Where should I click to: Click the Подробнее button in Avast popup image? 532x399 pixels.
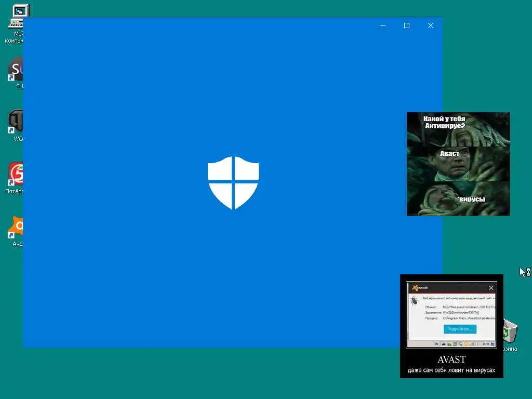[x=460, y=329]
